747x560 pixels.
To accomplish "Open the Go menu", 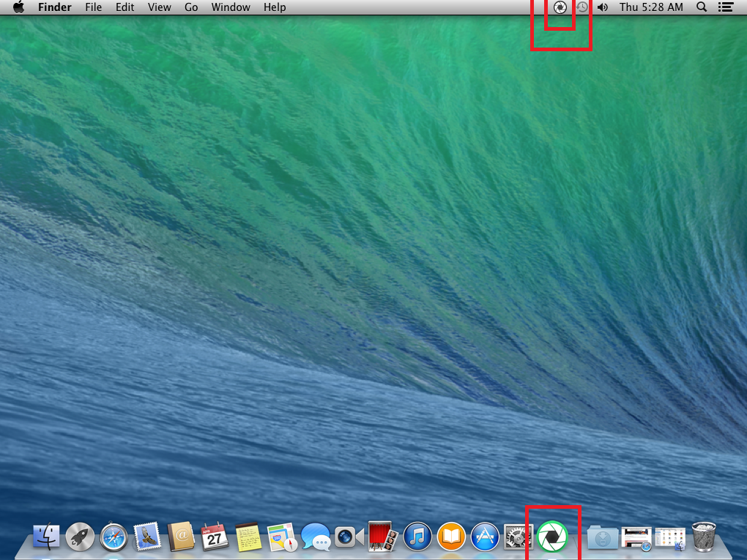I will [191, 7].
